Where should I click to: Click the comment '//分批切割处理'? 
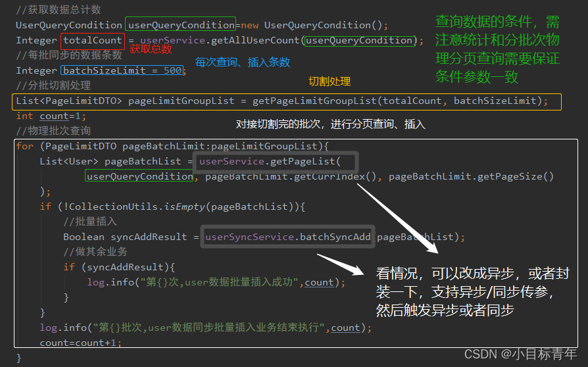pos(53,86)
